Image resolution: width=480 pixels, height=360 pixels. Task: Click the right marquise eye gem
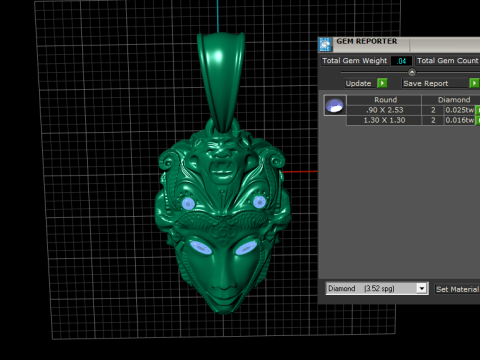[246, 248]
